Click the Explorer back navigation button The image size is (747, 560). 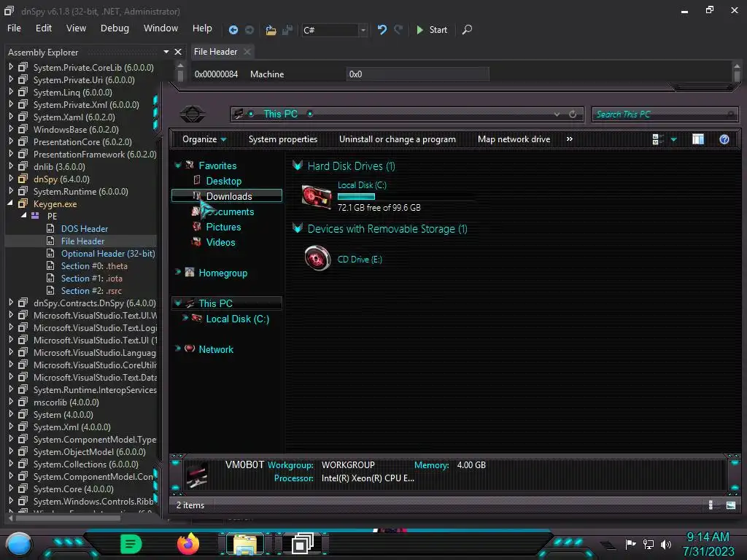(x=193, y=114)
